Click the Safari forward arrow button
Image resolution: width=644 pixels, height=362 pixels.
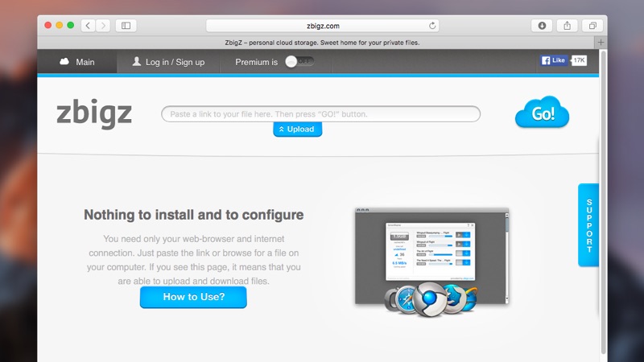tap(103, 26)
